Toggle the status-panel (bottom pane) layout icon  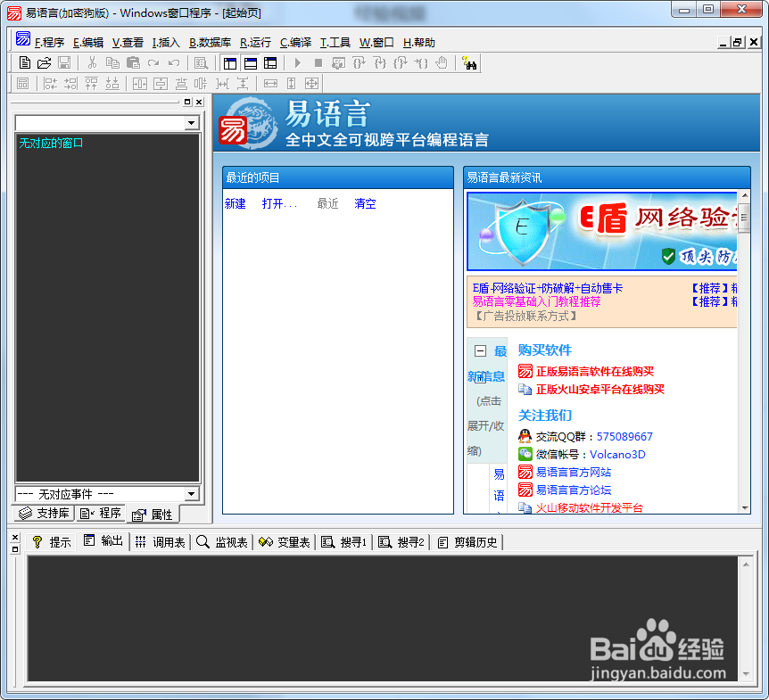[x=251, y=62]
